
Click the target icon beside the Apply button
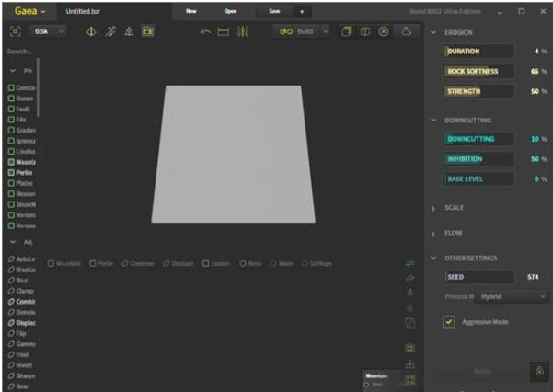click(538, 371)
